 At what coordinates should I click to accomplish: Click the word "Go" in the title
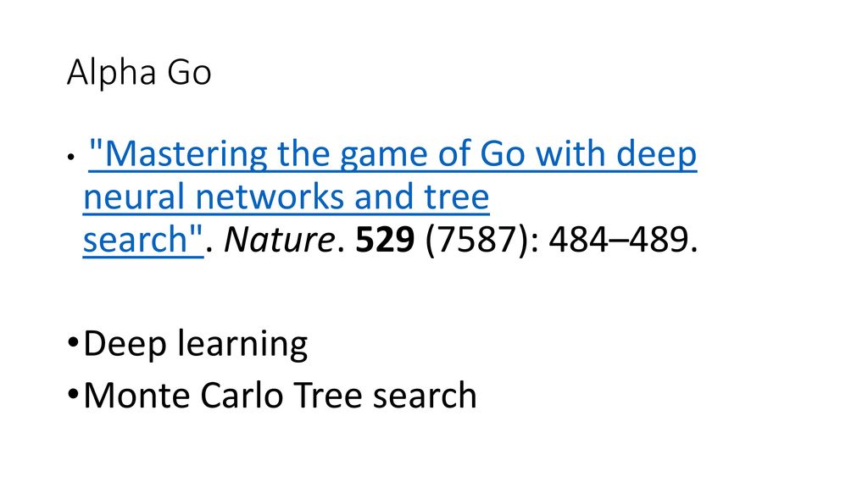pyautogui.click(x=189, y=73)
